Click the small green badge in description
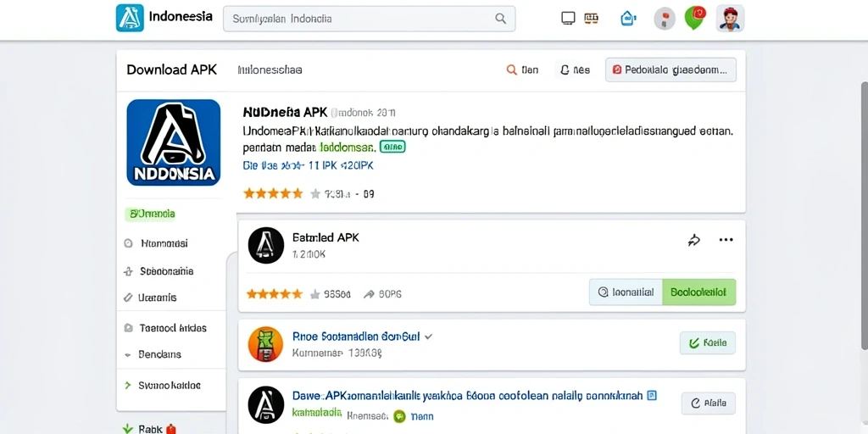The height and width of the screenshot is (434, 868). 393,147
